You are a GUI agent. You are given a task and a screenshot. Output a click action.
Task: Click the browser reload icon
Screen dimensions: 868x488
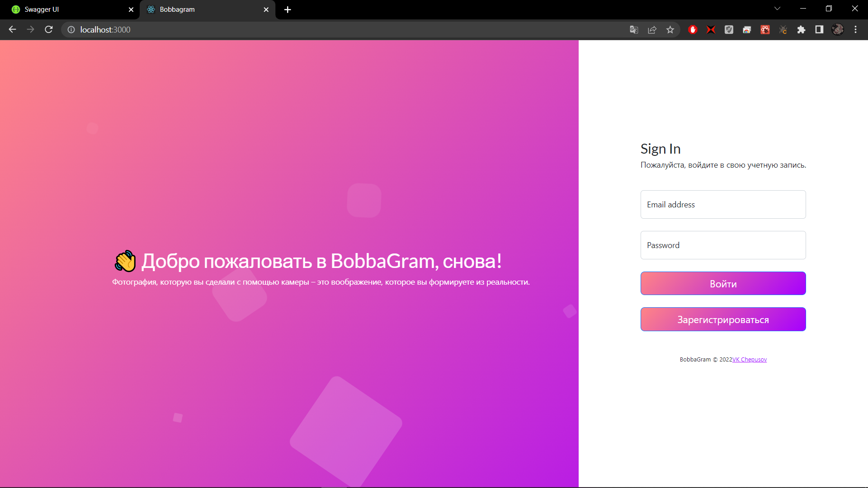pos(49,29)
